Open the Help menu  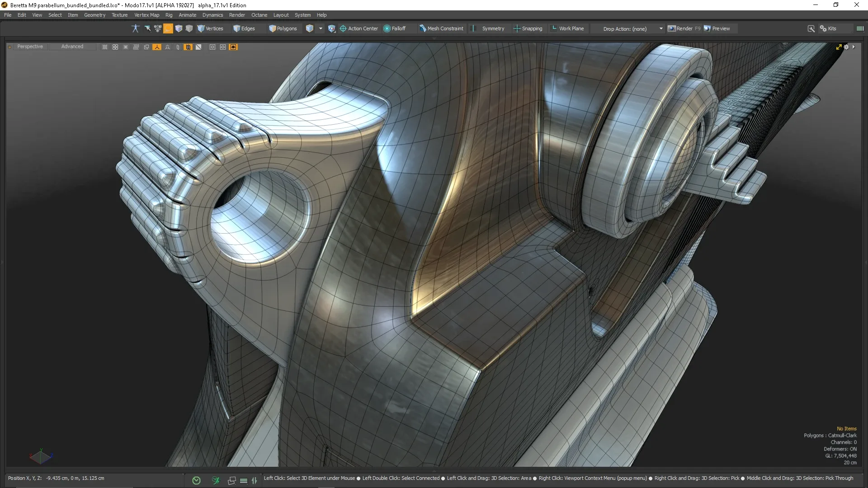click(x=321, y=15)
